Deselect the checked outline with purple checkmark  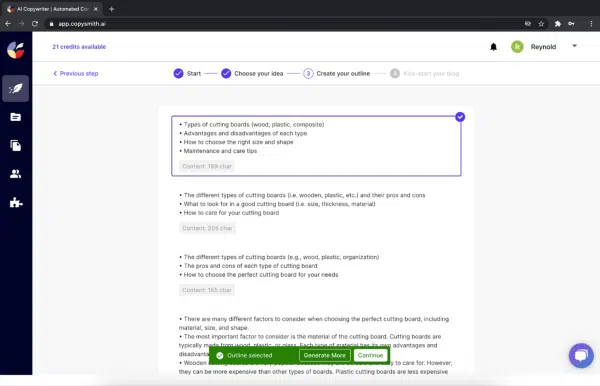pyautogui.click(x=460, y=117)
